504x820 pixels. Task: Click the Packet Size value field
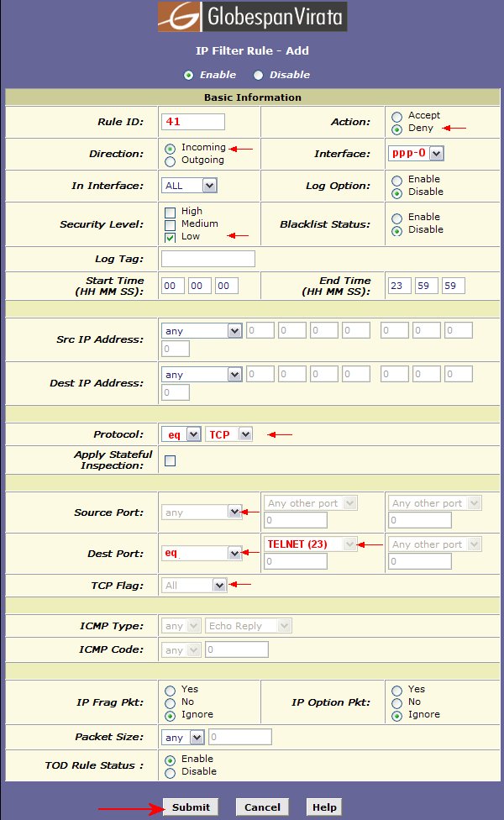click(x=240, y=737)
